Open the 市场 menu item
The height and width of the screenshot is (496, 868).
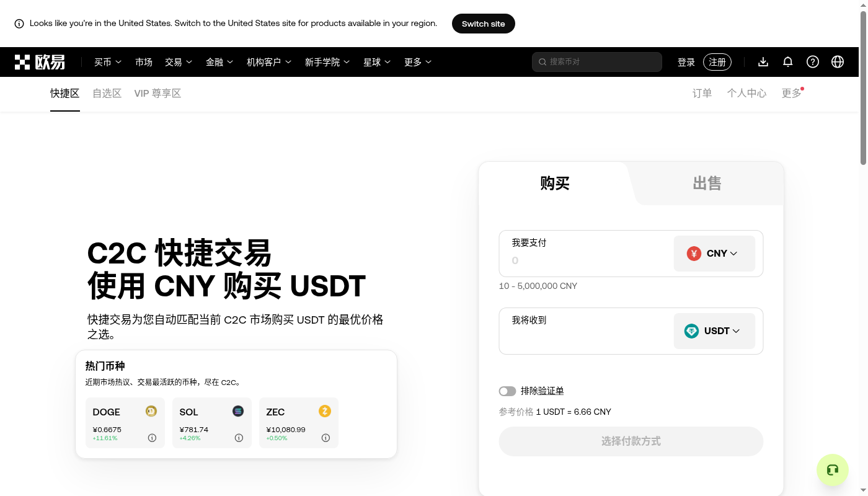coord(144,62)
